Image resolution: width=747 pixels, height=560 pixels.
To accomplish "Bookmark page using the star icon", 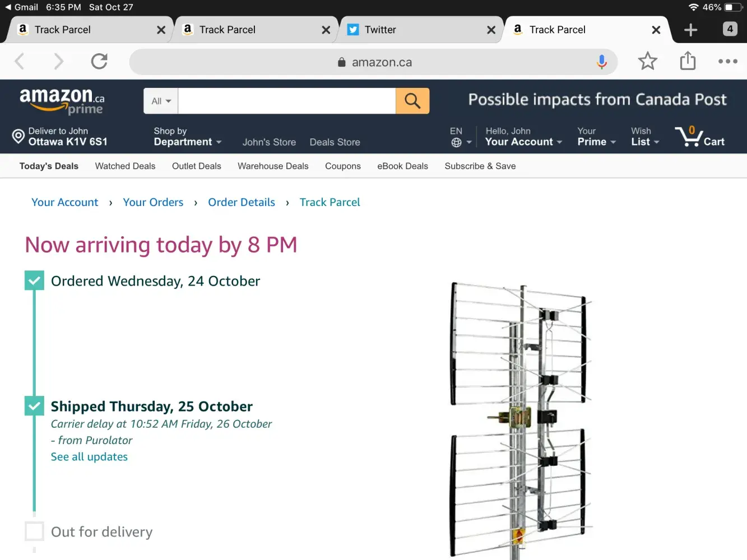I will pyautogui.click(x=647, y=61).
